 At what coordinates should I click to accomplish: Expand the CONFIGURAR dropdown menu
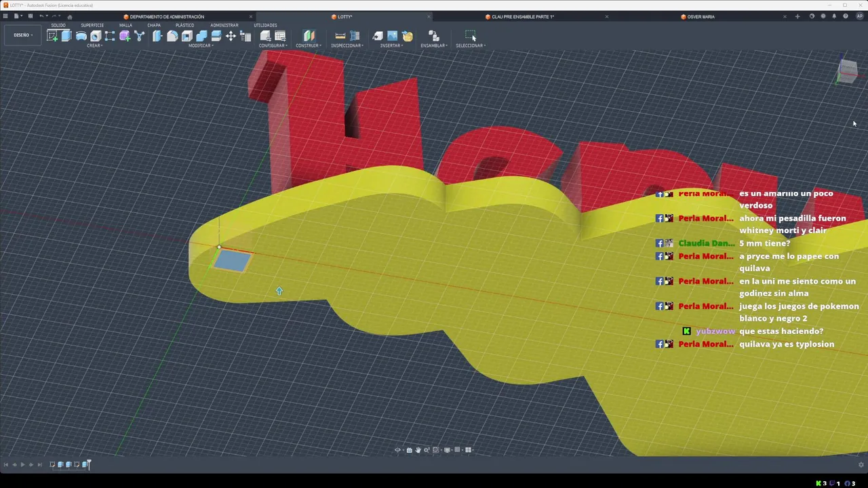[x=273, y=45]
